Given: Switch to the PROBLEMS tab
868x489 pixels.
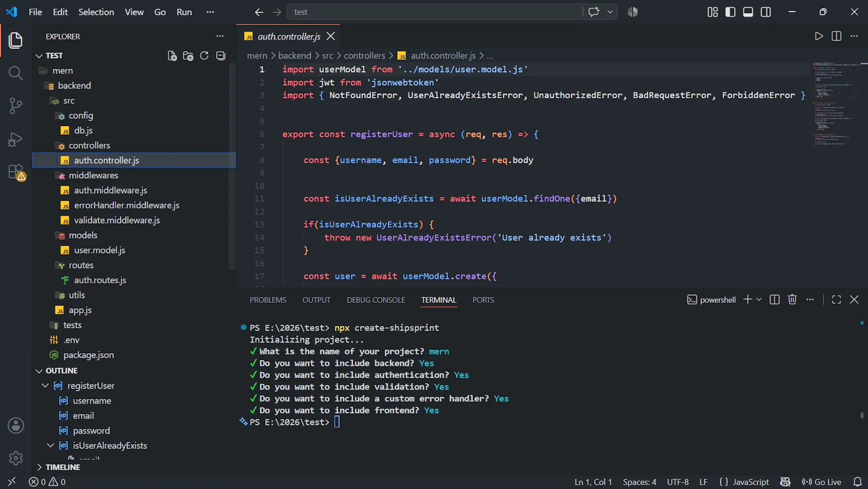Looking at the screenshot, I should coord(268,300).
